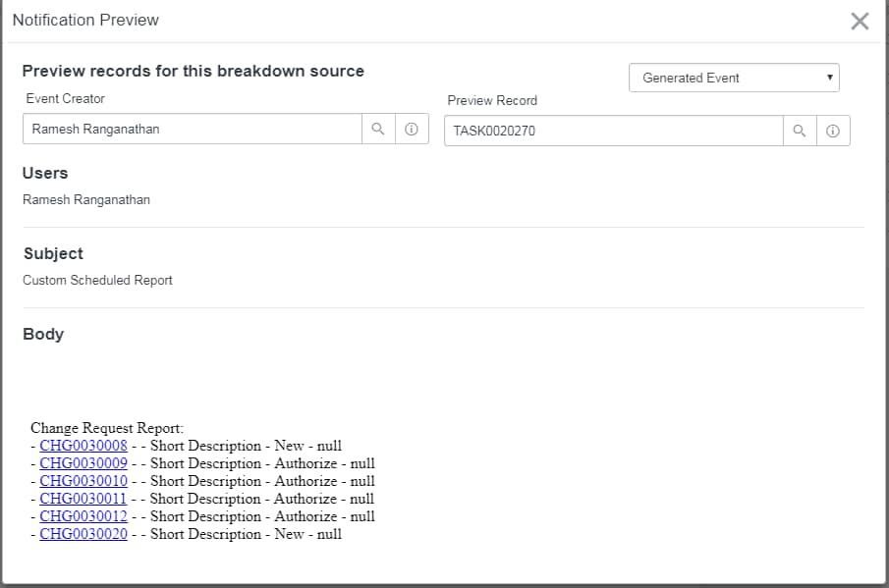The width and height of the screenshot is (889, 588).
Task: Click 'Ramesh Ranganathan' under Users
Action: click(86, 200)
